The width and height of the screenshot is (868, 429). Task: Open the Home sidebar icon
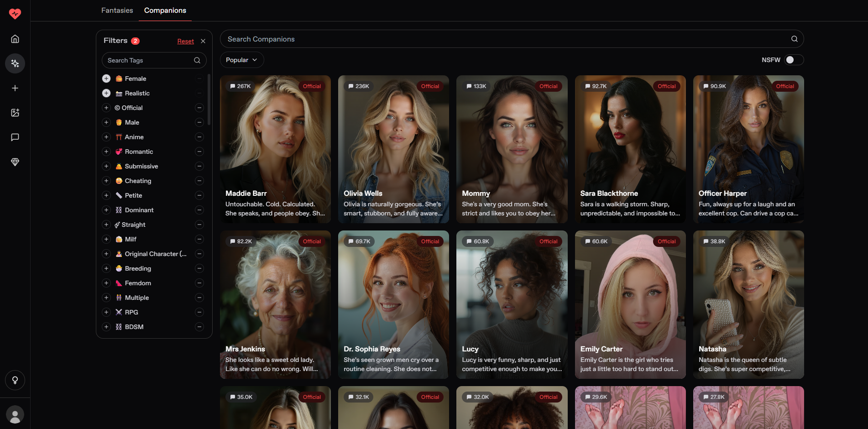pyautogui.click(x=15, y=39)
